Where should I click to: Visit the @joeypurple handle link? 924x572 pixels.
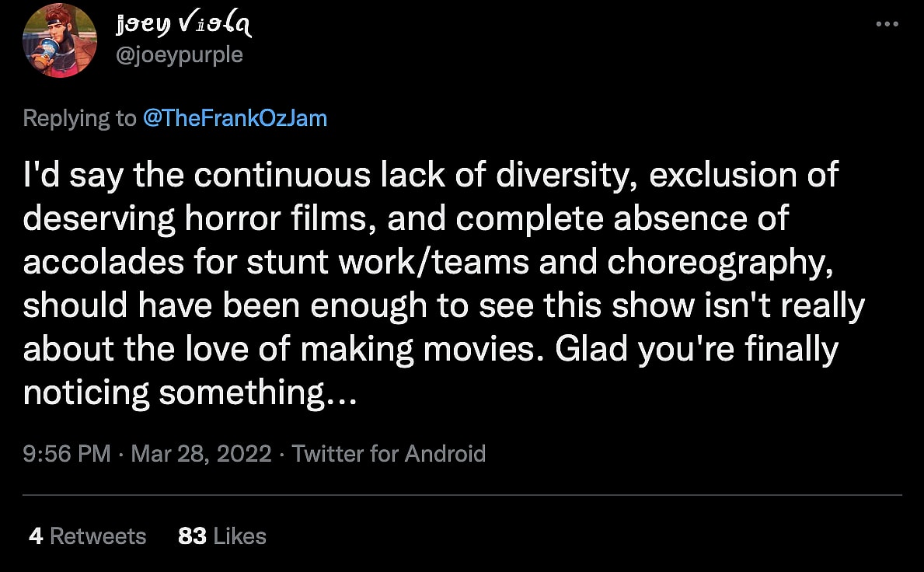tap(178, 55)
